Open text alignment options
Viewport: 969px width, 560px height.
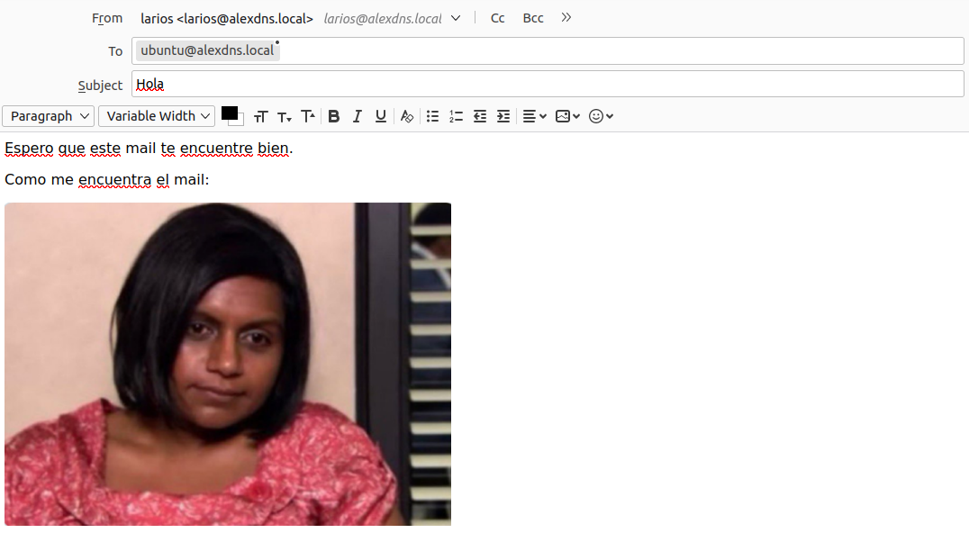[x=535, y=116]
